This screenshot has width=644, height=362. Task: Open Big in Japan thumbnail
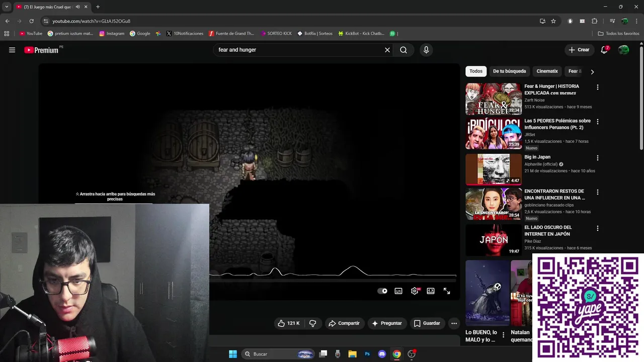494,169
